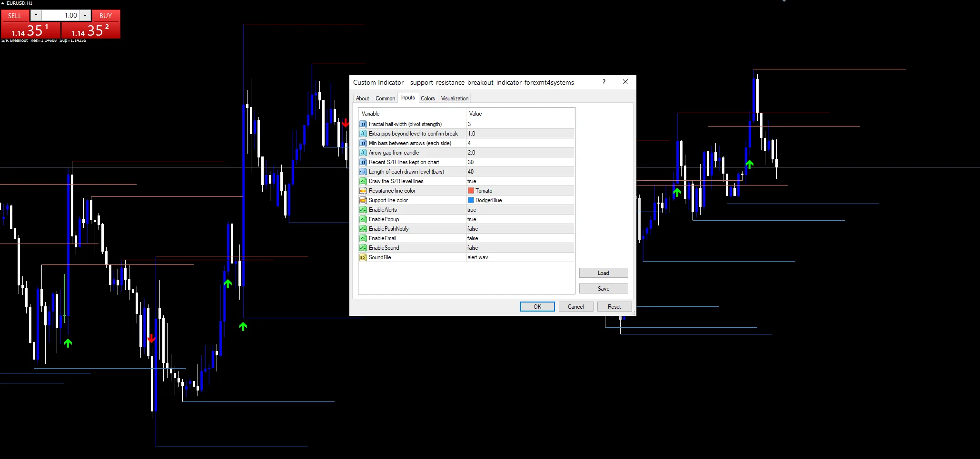Save the current input preset
The image size is (980, 459).
coord(604,289)
